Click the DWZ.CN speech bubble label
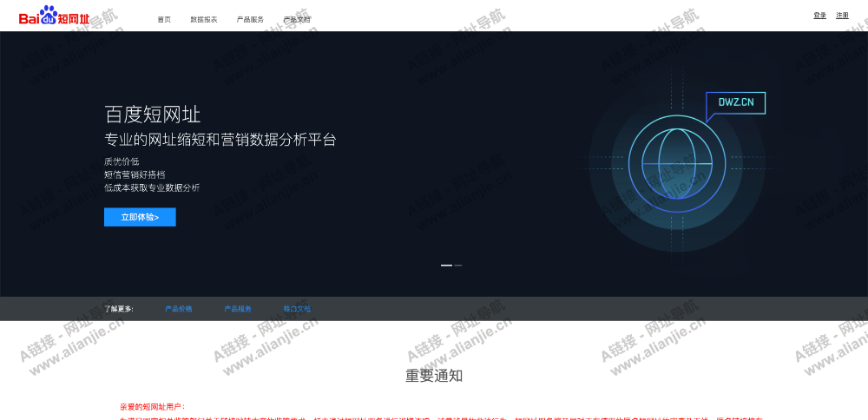The width and height of the screenshot is (868, 420). click(x=736, y=103)
